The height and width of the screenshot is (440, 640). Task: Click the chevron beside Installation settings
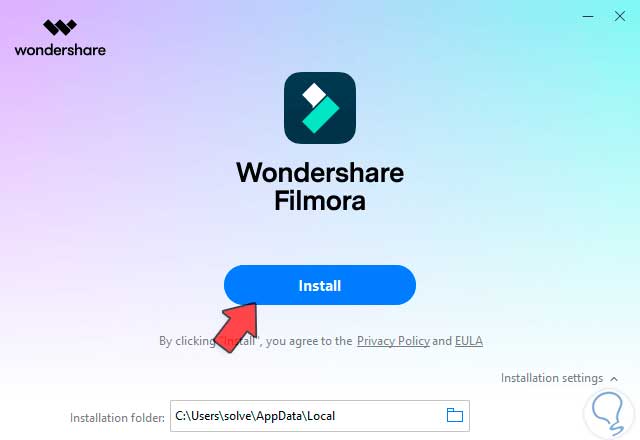click(614, 379)
